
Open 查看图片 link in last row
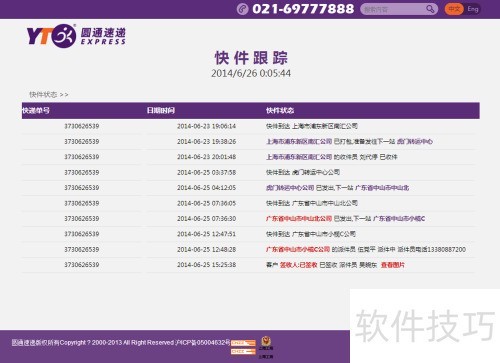click(393, 265)
